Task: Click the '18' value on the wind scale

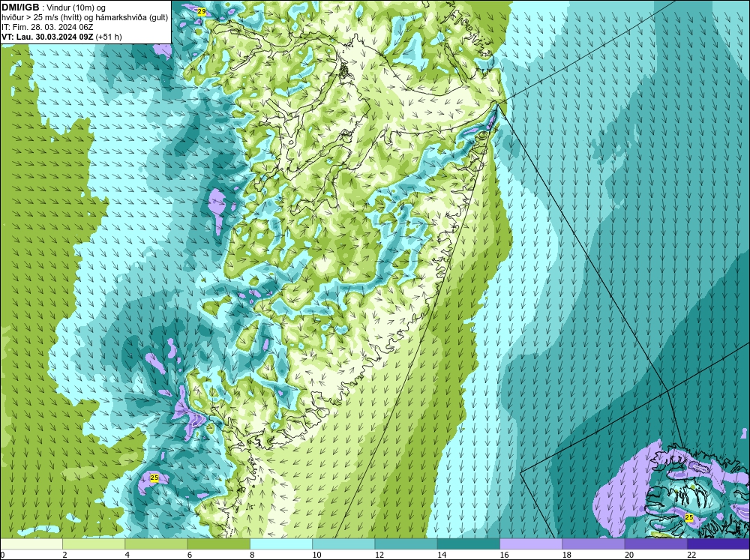Action: tap(566, 555)
